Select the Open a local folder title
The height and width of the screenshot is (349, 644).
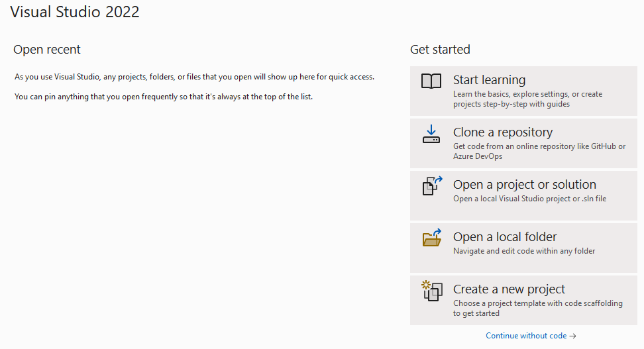[505, 237]
